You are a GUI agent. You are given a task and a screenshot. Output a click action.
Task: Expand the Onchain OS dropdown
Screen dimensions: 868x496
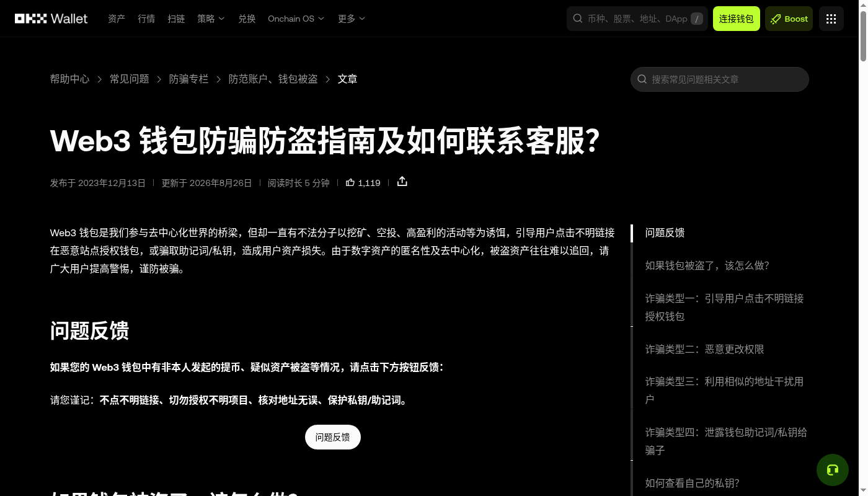tap(296, 19)
